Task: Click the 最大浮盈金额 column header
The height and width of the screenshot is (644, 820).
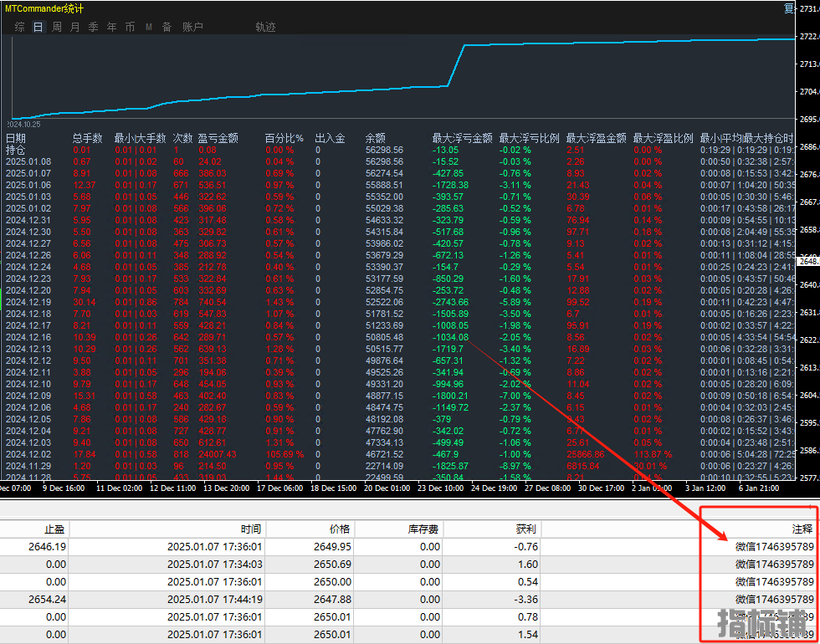Action: (596, 139)
